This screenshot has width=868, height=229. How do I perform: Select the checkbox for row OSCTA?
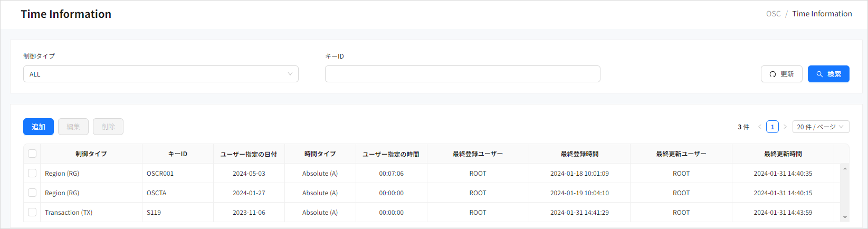tap(32, 193)
